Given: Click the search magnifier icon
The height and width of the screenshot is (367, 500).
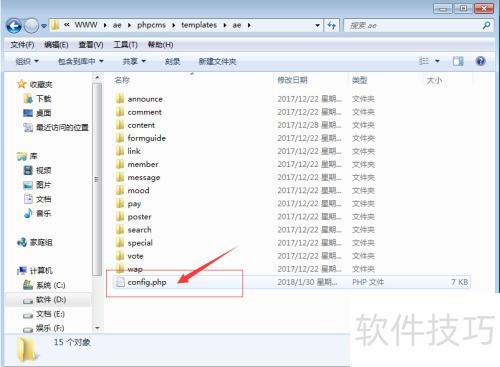Looking at the screenshot, I should coord(486,25).
